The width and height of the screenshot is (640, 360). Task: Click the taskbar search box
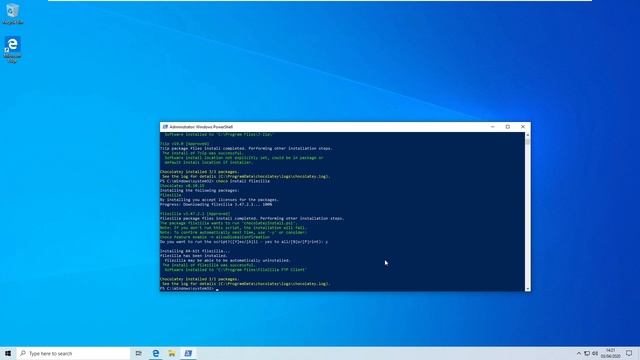[x=73, y=353]
